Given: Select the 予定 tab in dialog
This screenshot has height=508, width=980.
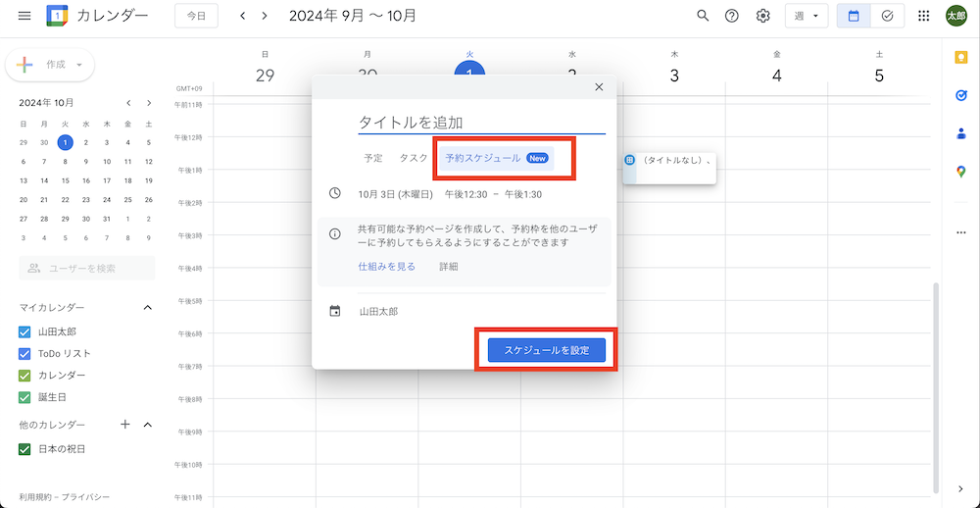Looking at the screenshot, I should pyautogui.click(x=373, y=158).
